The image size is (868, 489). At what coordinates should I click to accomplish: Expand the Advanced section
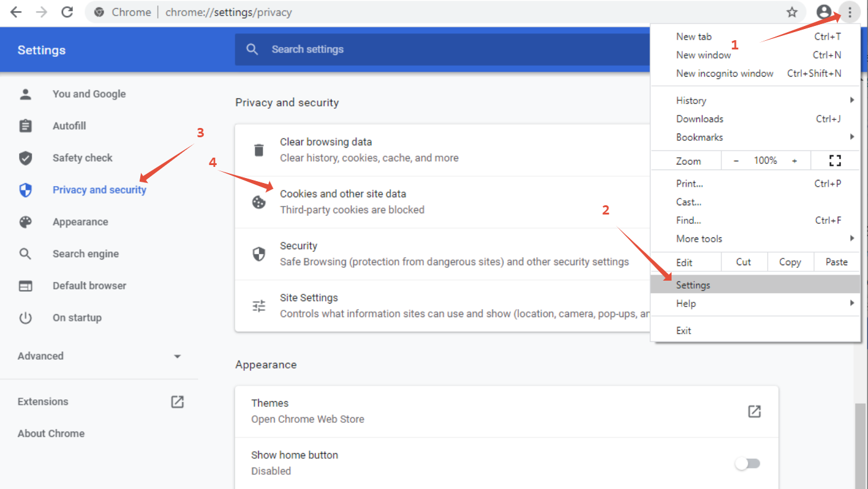(x=99, y=356)
